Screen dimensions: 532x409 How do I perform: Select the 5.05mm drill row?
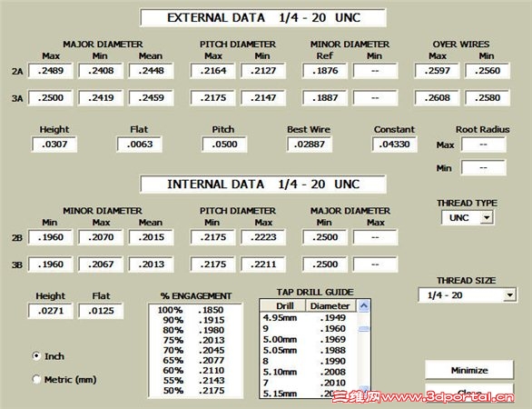click(308, 350)
